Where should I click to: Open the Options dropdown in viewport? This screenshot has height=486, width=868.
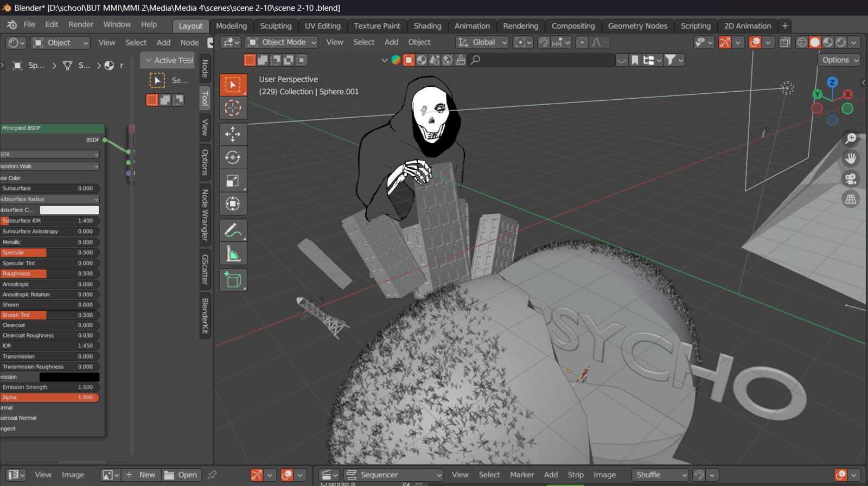(839, 60)
